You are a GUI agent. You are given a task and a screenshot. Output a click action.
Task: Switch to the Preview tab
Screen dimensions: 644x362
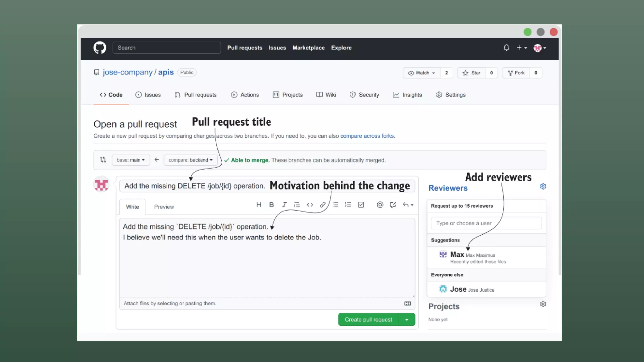click(x=164, y=207)
